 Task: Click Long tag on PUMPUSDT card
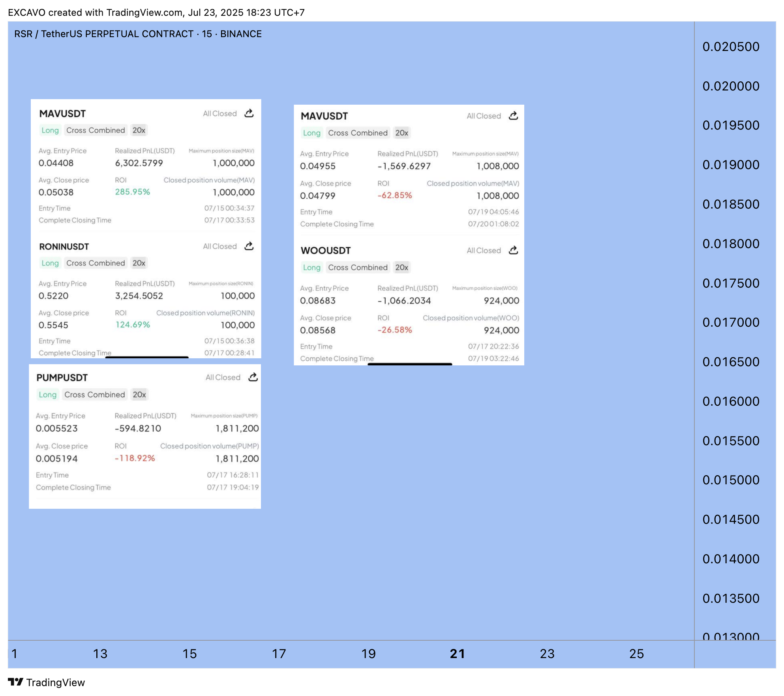coord(48,395)
